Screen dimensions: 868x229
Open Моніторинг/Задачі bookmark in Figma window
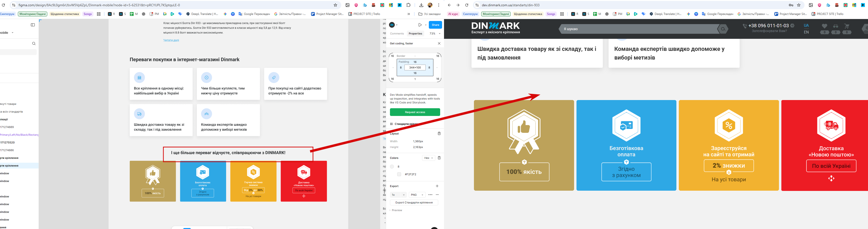(x=33, y=14)
